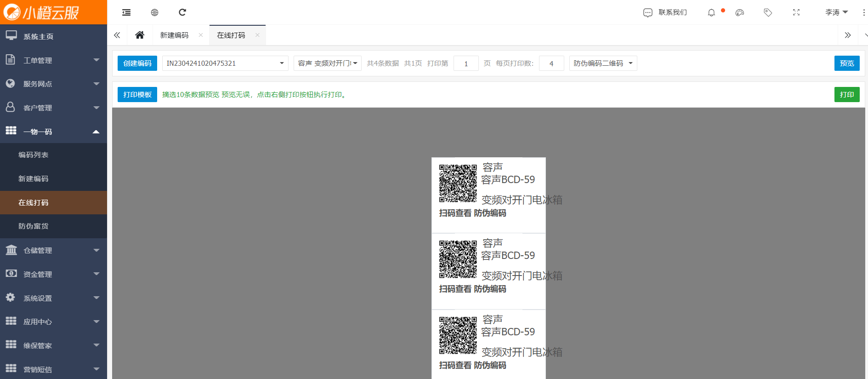This screenshot has width=868, height=379.
Task: Open 新建编码 submenu item
Action: click(53, 179)
